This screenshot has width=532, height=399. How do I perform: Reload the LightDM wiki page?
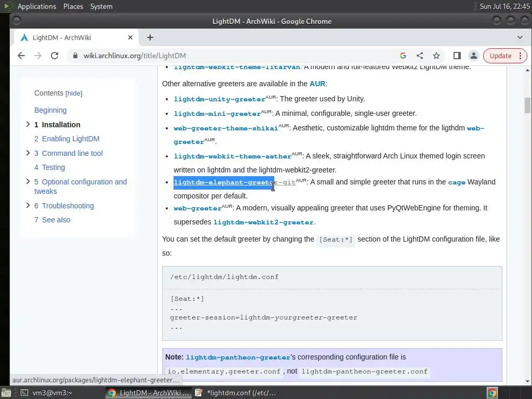click(55, 56)
